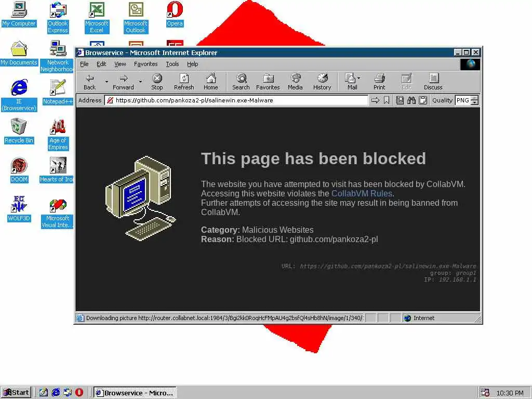The height and width of the screenshot is (399, 532).
Task: Open the Tools menu
Action: tap(172, 64)
